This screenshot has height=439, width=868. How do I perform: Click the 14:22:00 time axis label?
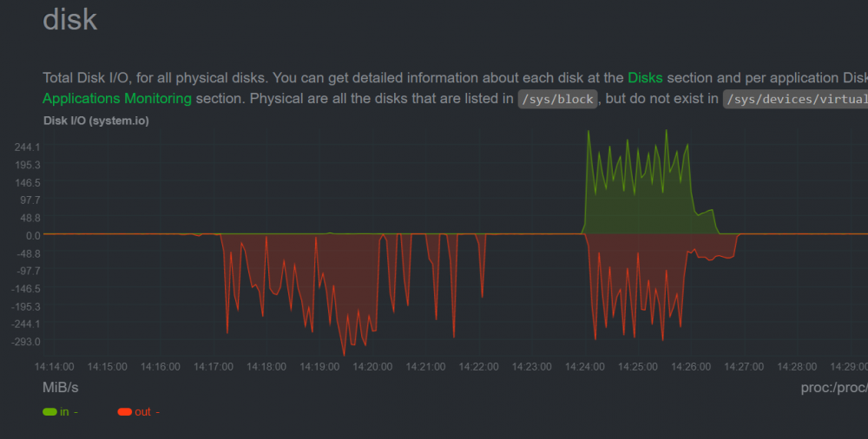(478, 366)
